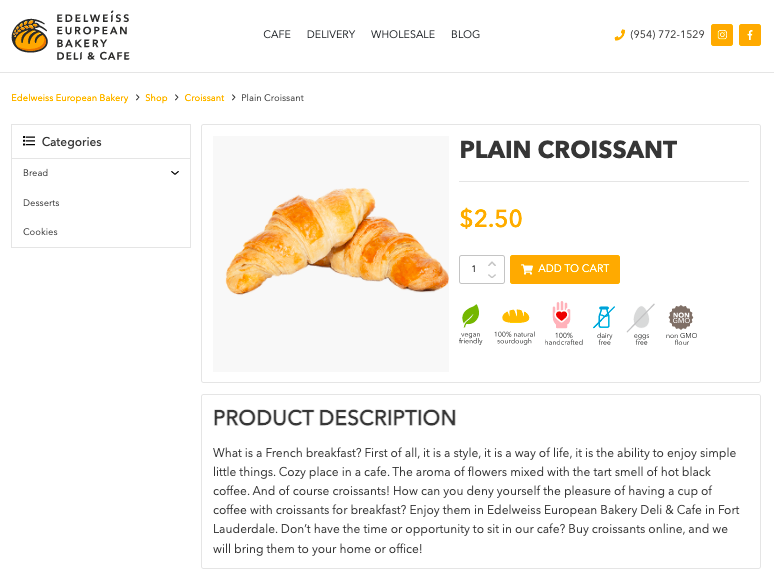Image resolution: width=774 pixels, height=584 pixels.
Task: Click the croissant product image
Action: (x=330, y=252)
